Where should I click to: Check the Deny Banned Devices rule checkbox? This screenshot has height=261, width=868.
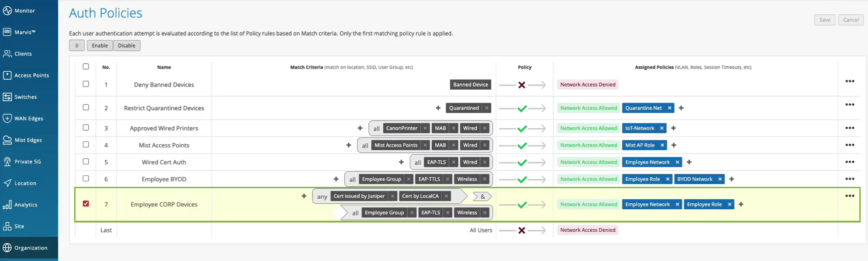(x=86, y=84)
